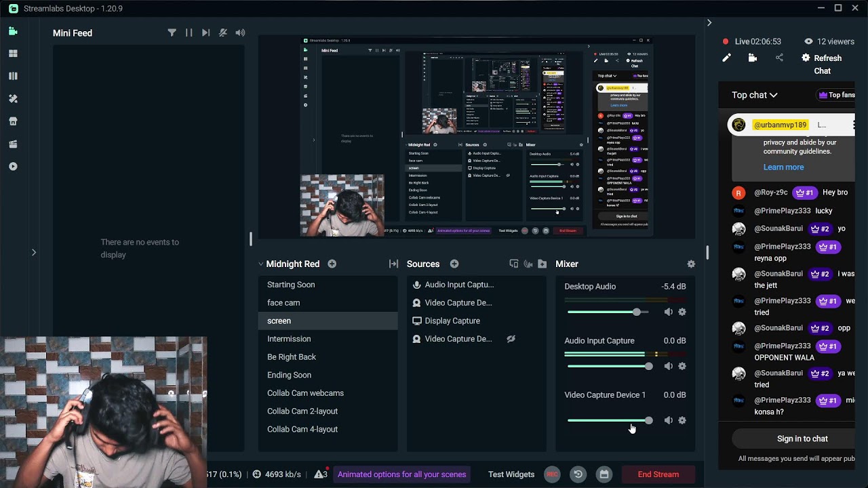Select the Collab Cam 2-layout scene
Image resolution: width=868 pixels, height=488 pixels.
pyautogui.click(x=328, y=411)
